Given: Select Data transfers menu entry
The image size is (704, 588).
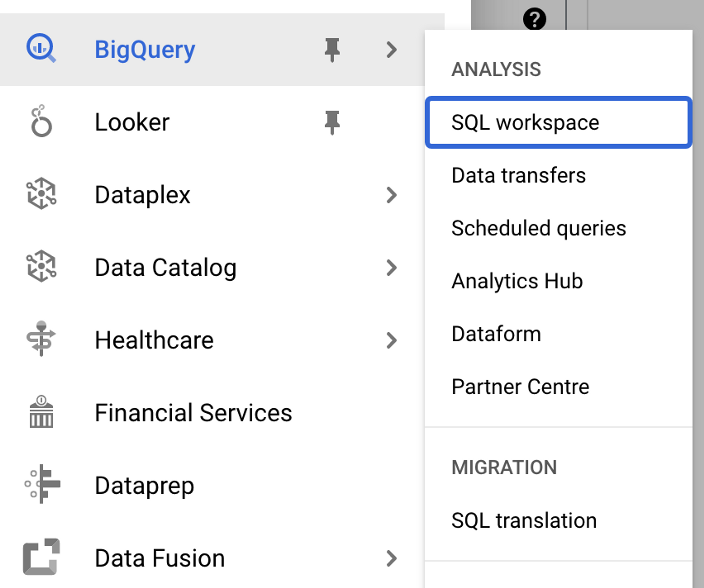Looking at the screenshot, I should coord(558,175).
